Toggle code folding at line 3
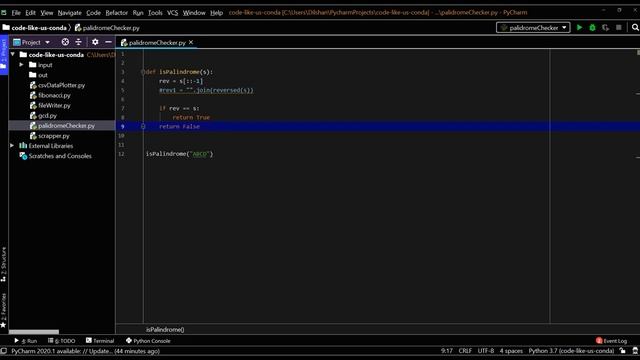Viewport: 640px width, 360px height. pyautogui.click(x=143, y=72)
